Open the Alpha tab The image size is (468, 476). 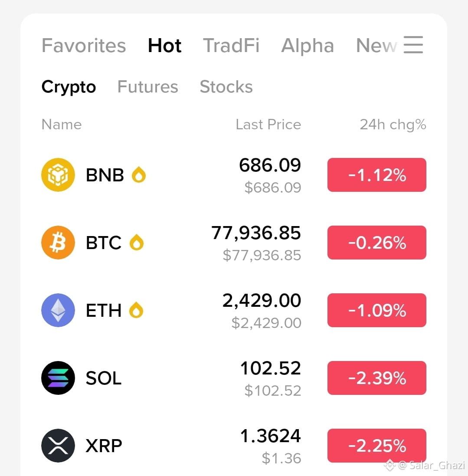pos(308,46)
